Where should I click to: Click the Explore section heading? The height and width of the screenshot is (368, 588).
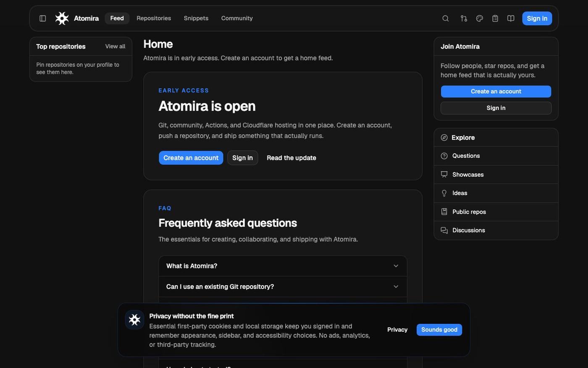point(463,138)
